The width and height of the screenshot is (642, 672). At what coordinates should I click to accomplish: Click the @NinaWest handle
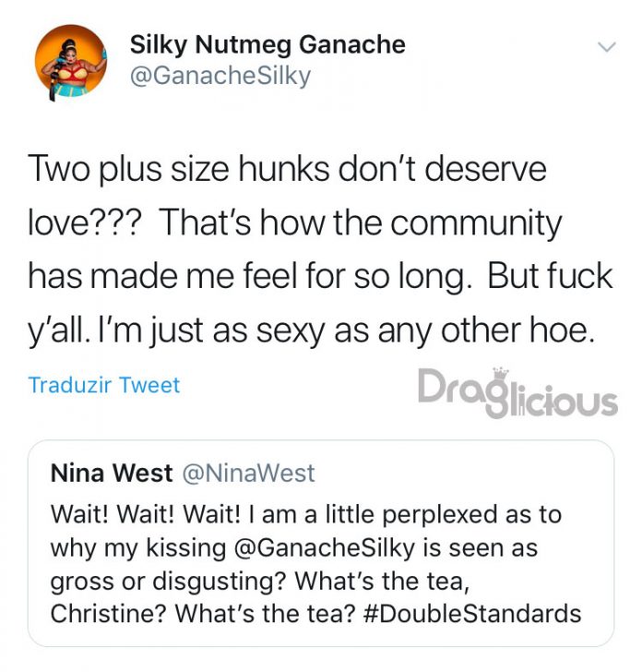[x=249, y=474]
